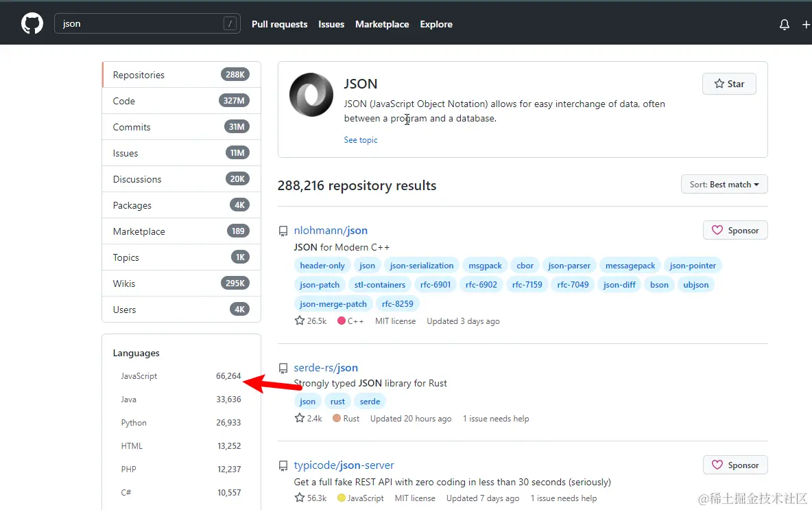Click the cbor topic tag

(x=525, y=266)
